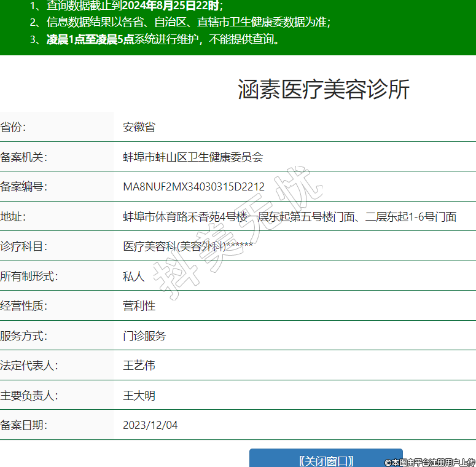Click the 诊疗科目 field label
Image resolution: width=476 pixels, height=467 pixels.
(x=23, y=246)
